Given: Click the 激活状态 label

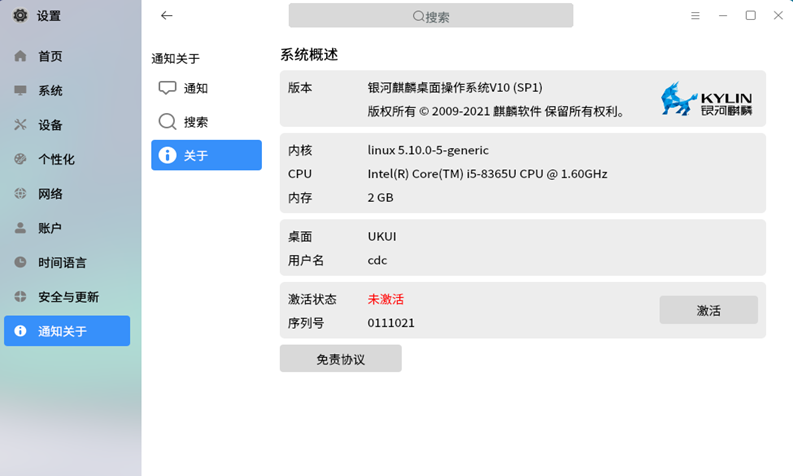Looking at the screenshot, I should point(312,299).
